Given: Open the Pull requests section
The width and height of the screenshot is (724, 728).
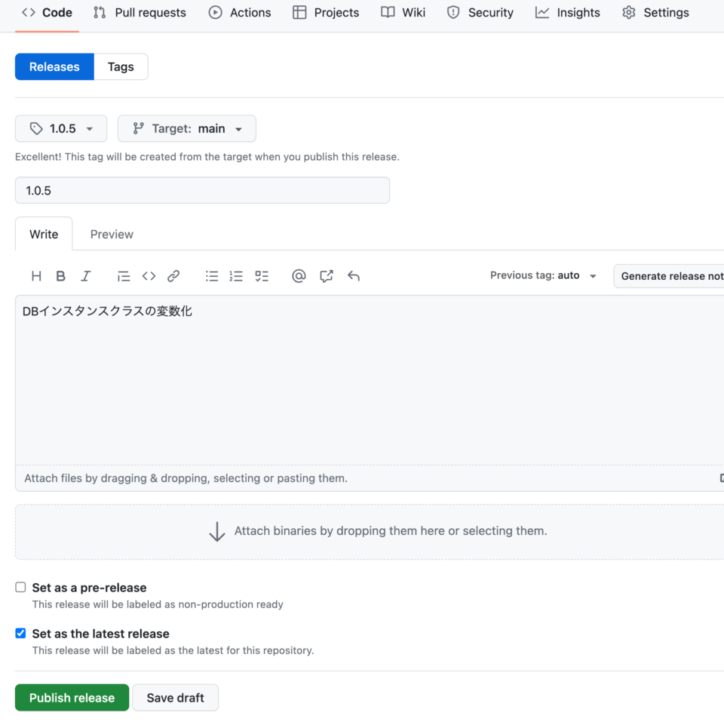Looking at the screenshot, I should click(140, 12).
